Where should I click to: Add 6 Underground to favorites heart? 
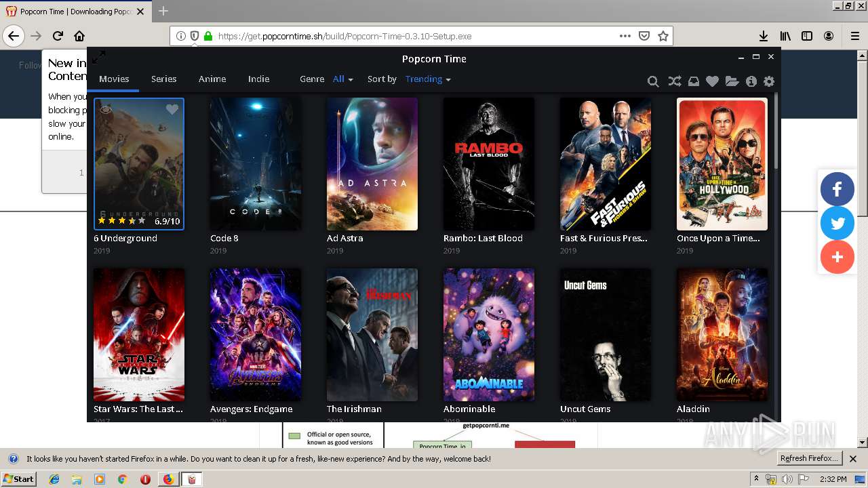(x=172, y=109)
